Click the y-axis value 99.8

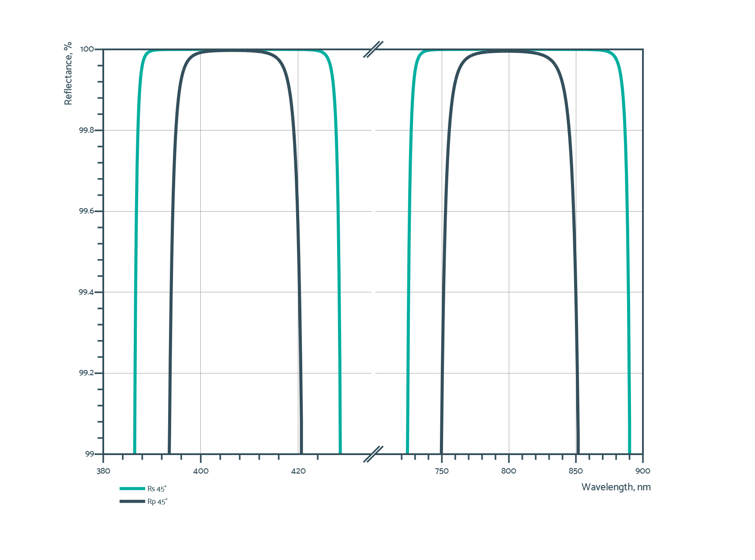point(86,130)
